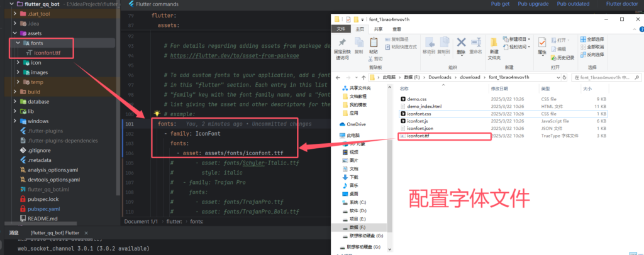Click the Flutter doctor link

pos(623,4)
